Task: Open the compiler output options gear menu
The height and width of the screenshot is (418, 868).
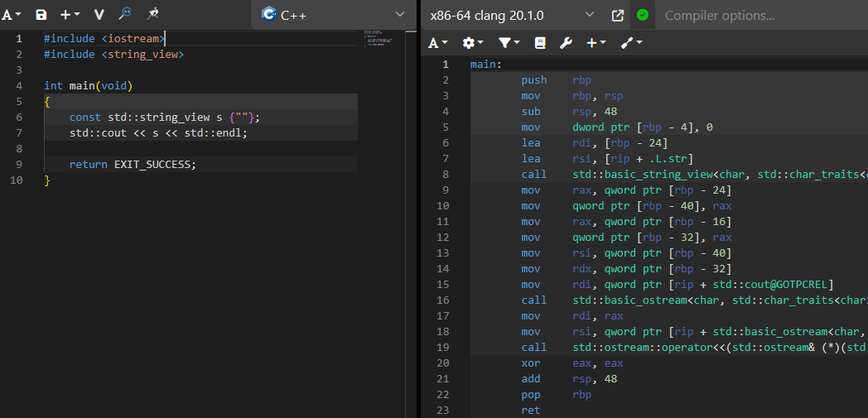Action: (473, 43)
